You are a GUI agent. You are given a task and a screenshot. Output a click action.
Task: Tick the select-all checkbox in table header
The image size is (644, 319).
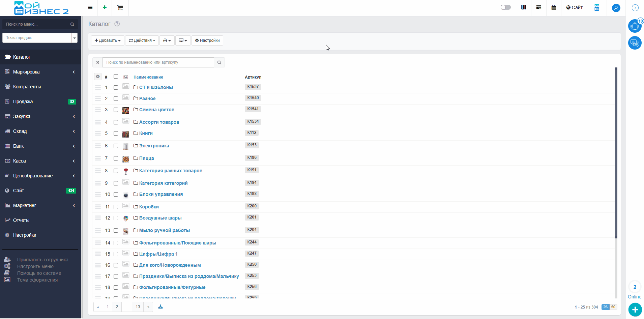[x=116, y=77]
